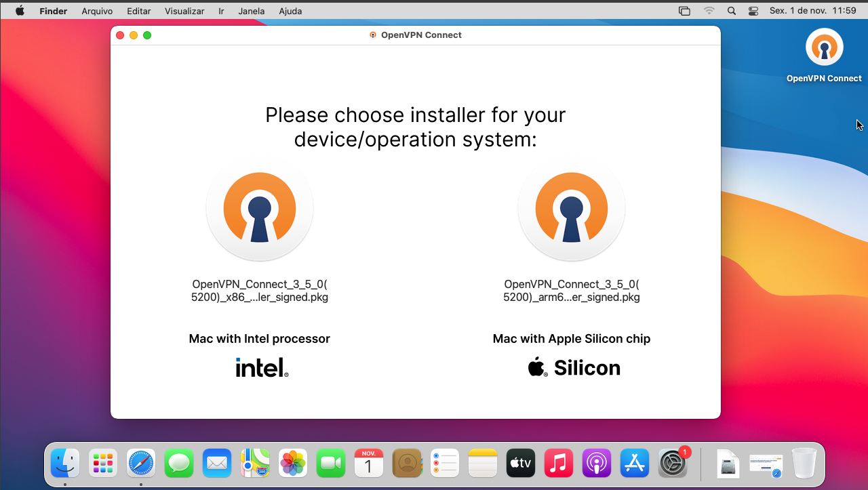Open the Apple Silicon arm64 OpenVPN installer icon
Screen dimensions: 868x490
(x=572, y=208)
